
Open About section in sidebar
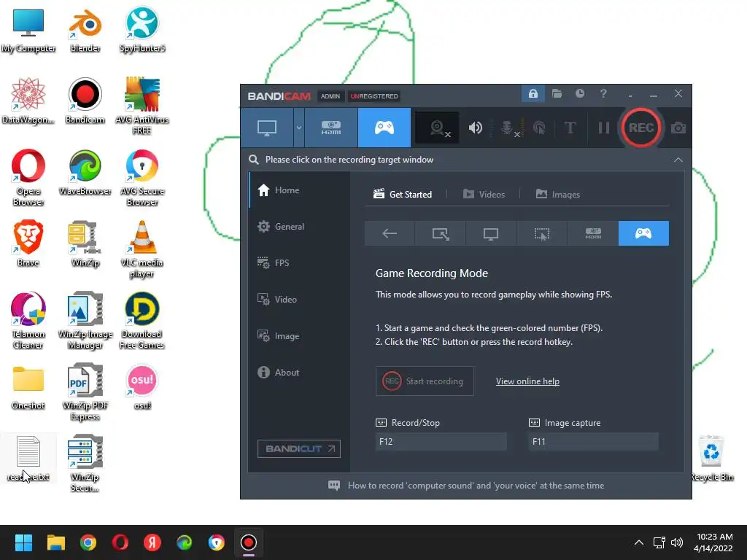[300, 373]
